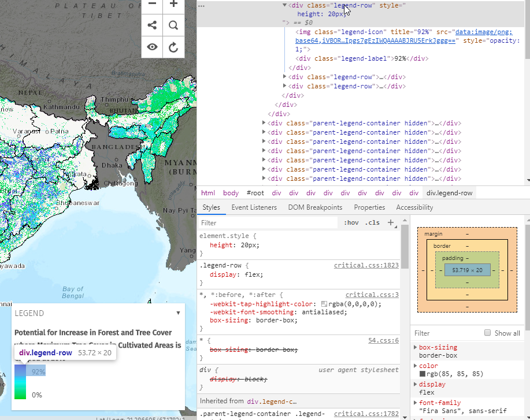Toggle the :hov pseudo-class selector
The width and height of the screenshot is (530, 420).
351,222
